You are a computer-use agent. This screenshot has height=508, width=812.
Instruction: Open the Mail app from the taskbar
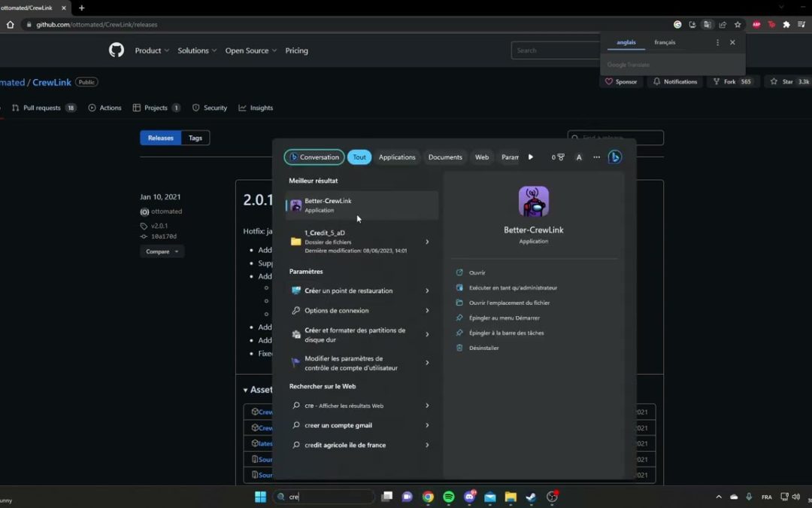click(490, 497)
